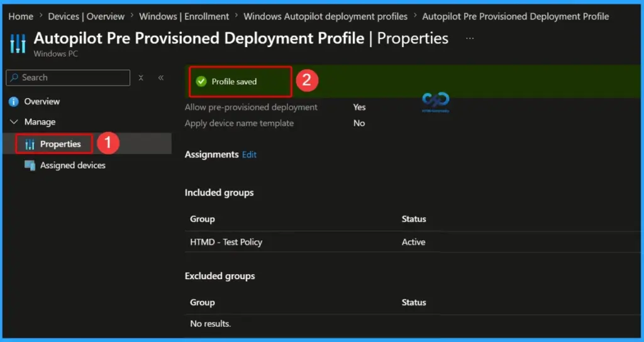Click Status column header under Included groups
The height and width of the screenshot is (342, 644).
(x=414, y=219)
